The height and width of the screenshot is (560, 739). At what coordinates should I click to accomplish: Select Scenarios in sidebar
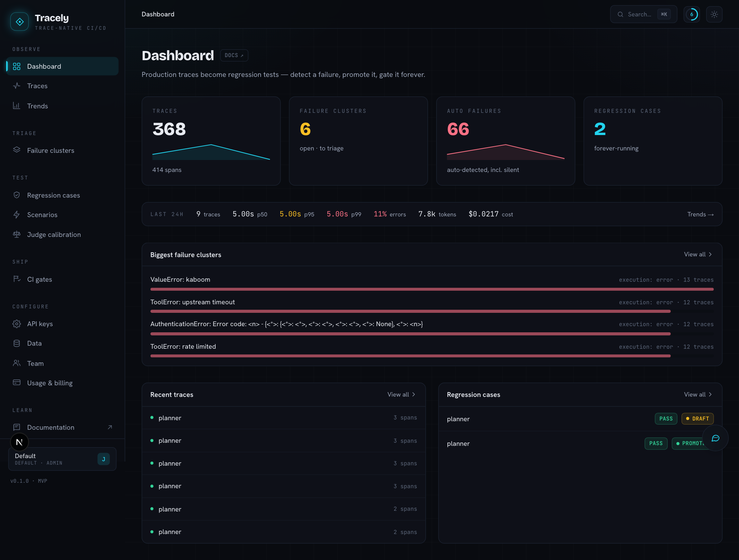[62, 215]
